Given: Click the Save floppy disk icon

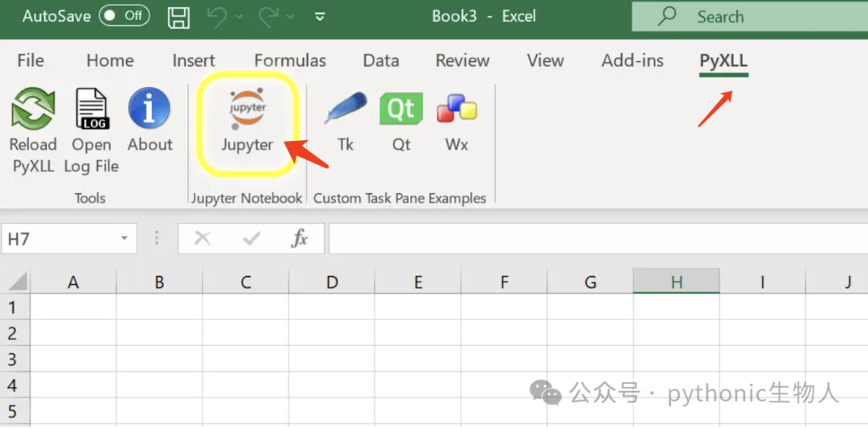Looking at the screenshot, I should (178, 17).
